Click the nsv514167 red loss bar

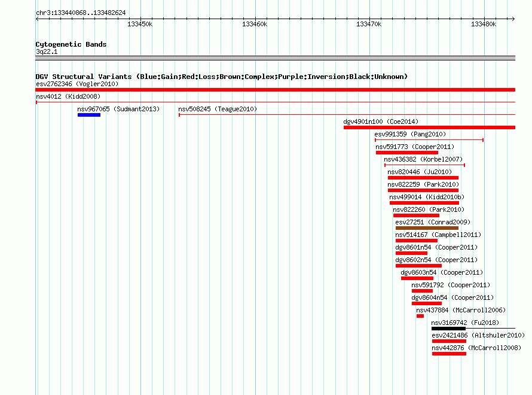click(x=417, y=241)
